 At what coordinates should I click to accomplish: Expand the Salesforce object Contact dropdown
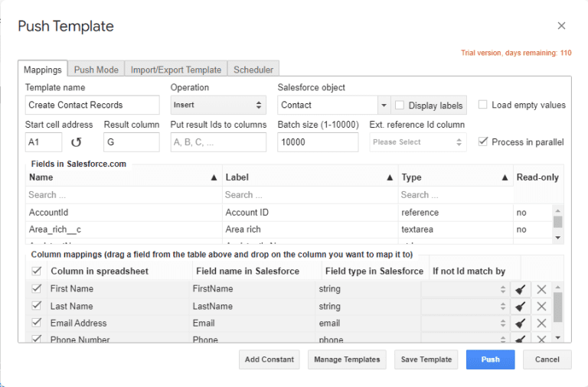pos(384,106)
